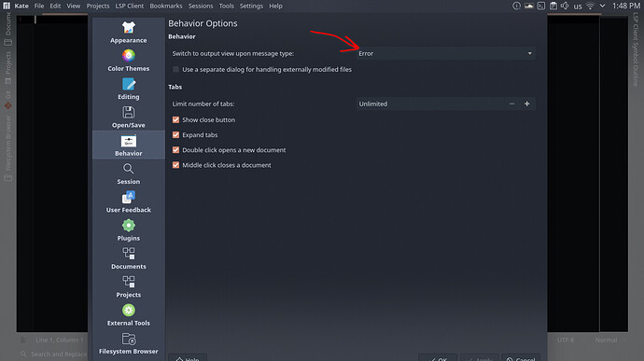Viewport: 644px width, 361px height.
Task: Click the Help button in the dialog
Action: [x=188, y=357]
